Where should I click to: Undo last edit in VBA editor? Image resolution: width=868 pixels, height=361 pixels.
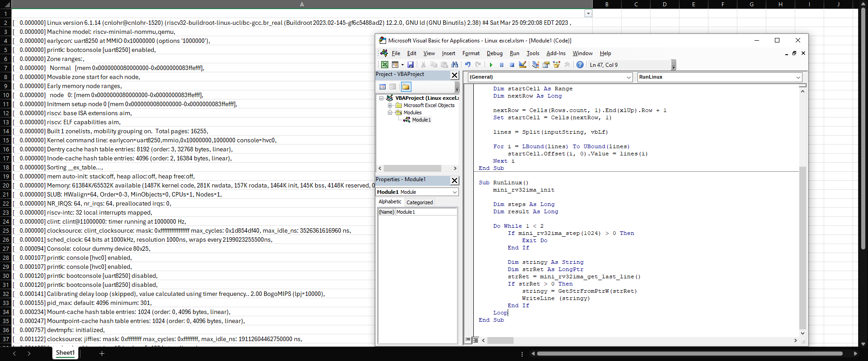coord(468,65)
